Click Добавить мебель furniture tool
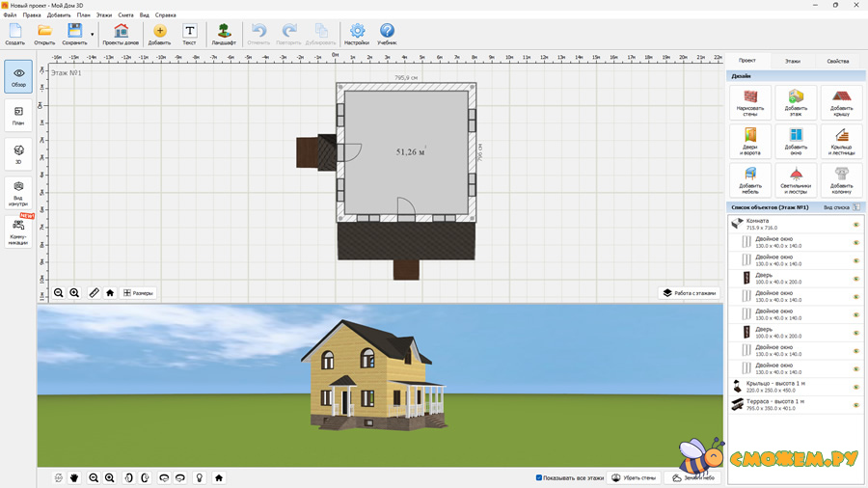 coord(750,180)
